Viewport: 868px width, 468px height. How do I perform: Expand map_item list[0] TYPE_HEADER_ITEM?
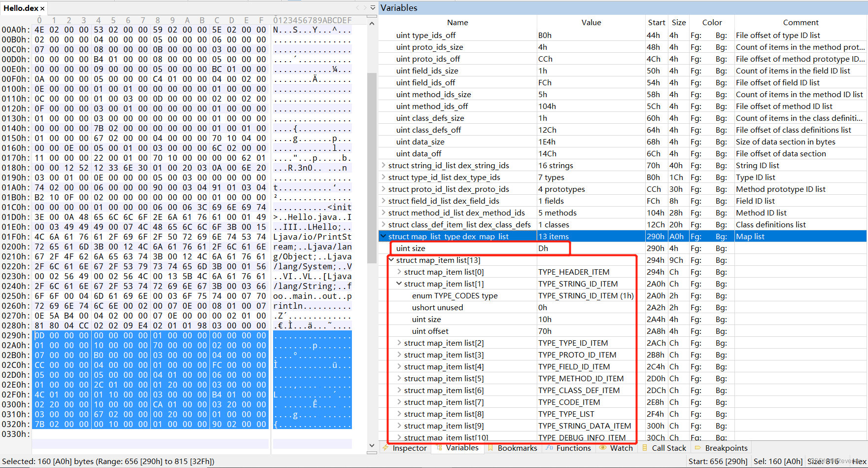coord(399,272)
